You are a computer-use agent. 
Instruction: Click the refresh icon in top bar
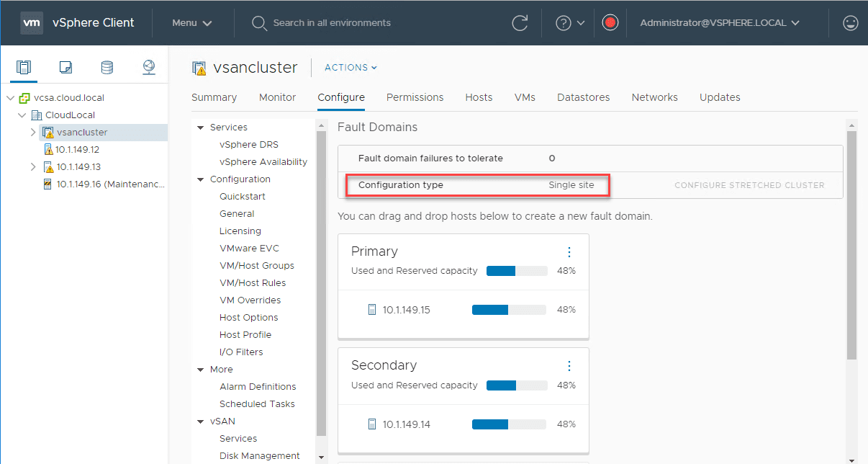520,23
